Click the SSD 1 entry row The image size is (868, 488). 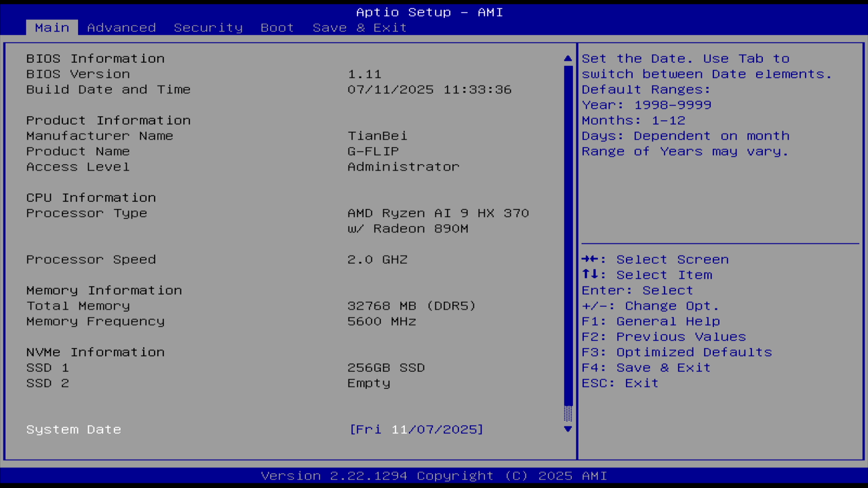[47, 367]
